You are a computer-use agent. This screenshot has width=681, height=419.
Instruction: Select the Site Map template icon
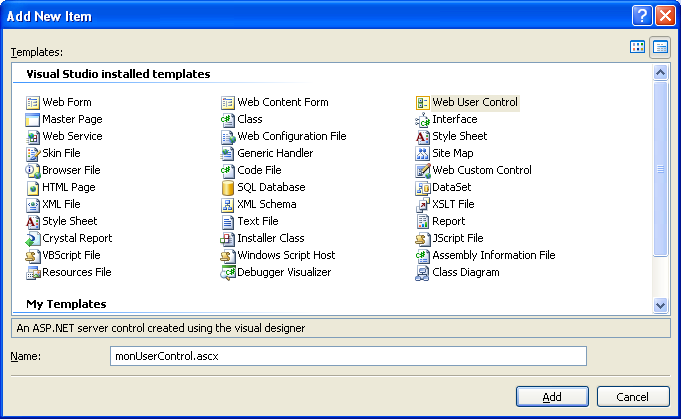click(423, 154)
